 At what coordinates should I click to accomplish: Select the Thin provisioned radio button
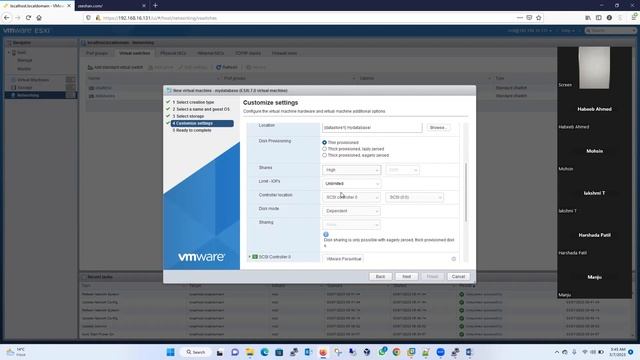[x=324, y=142]
